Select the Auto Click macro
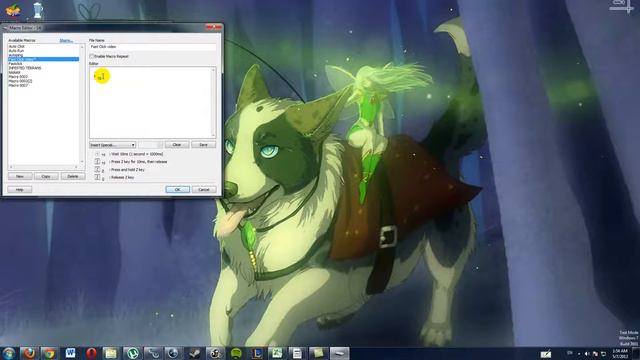The width and height of the screenshot is (640, 360). tap(17, 47)
